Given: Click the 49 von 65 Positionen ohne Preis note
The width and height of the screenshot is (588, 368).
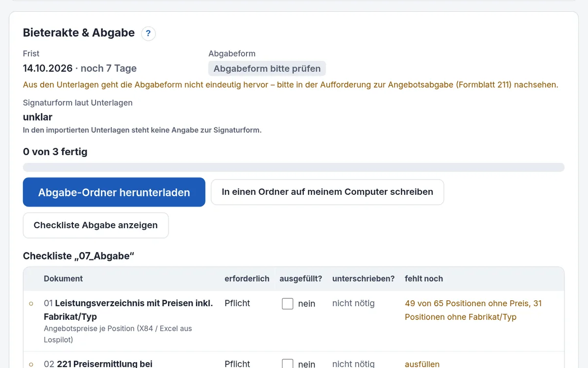Looking at the screenshot, I should click(x=473, y=310).
